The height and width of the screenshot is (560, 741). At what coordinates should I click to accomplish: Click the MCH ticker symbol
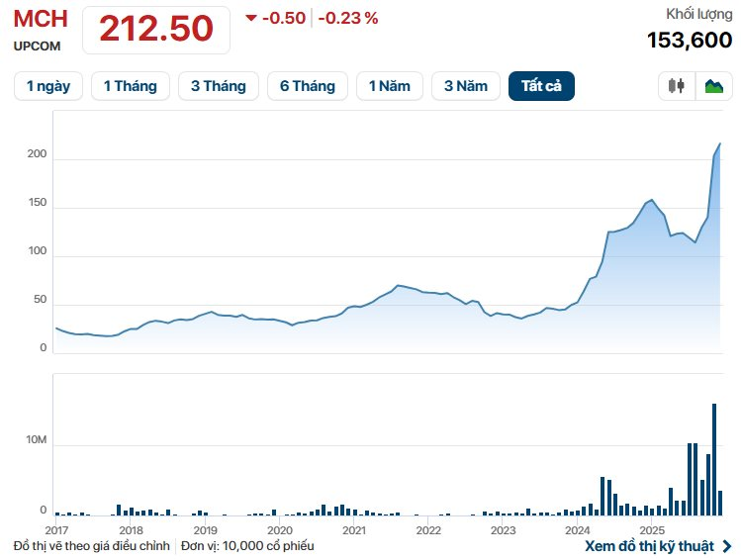tap(41, 20)
